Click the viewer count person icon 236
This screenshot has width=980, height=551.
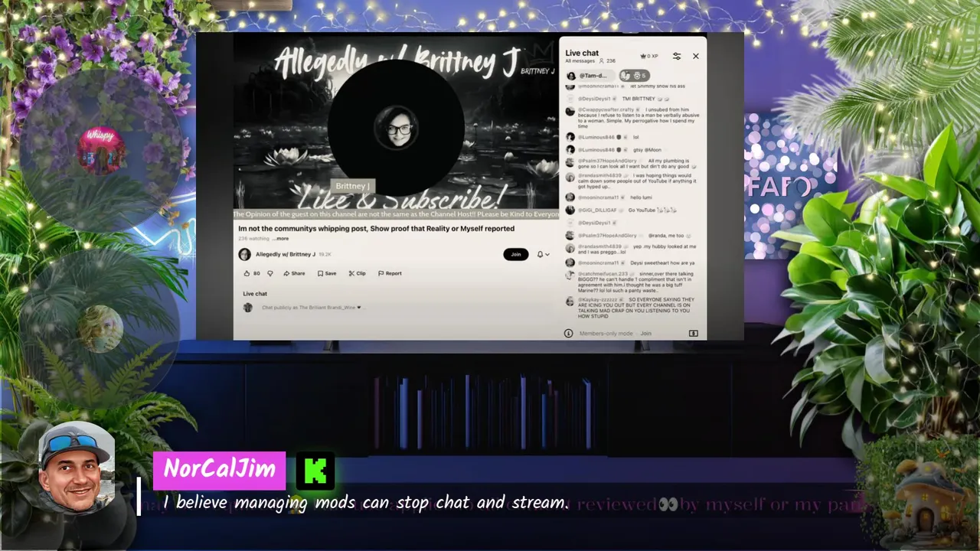tap(602, 60)
